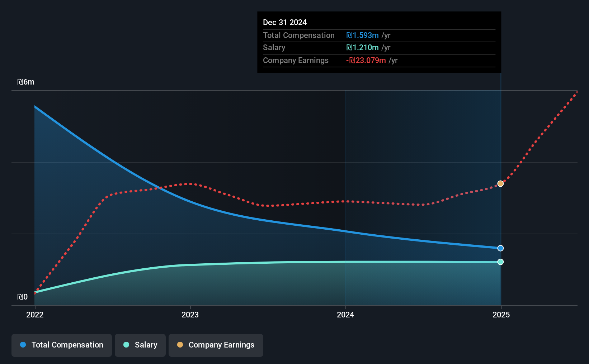This screenshot has height=364, width=589.
Task: Click the ₪1.593m total compensation value
Action: 362,35
